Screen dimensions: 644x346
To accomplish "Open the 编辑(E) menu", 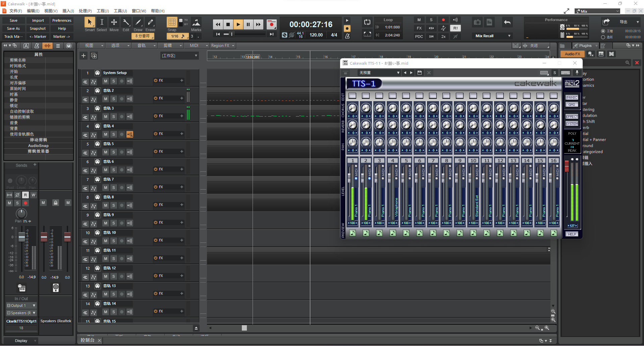I will 33,11.
